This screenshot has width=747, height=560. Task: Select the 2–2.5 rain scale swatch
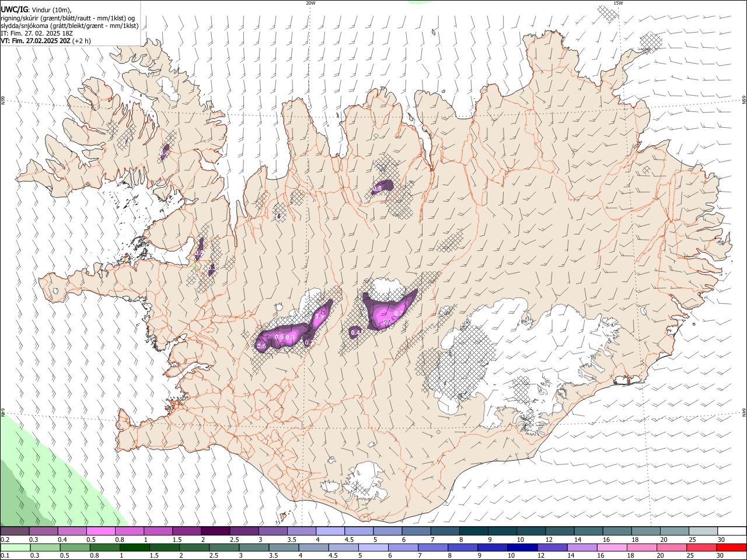(x=195, y=547)
